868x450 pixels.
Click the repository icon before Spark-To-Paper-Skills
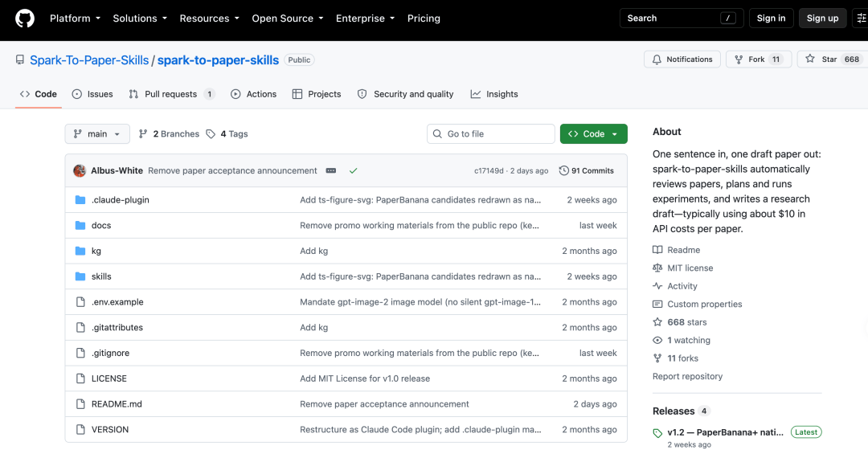[x=20, y=59]
